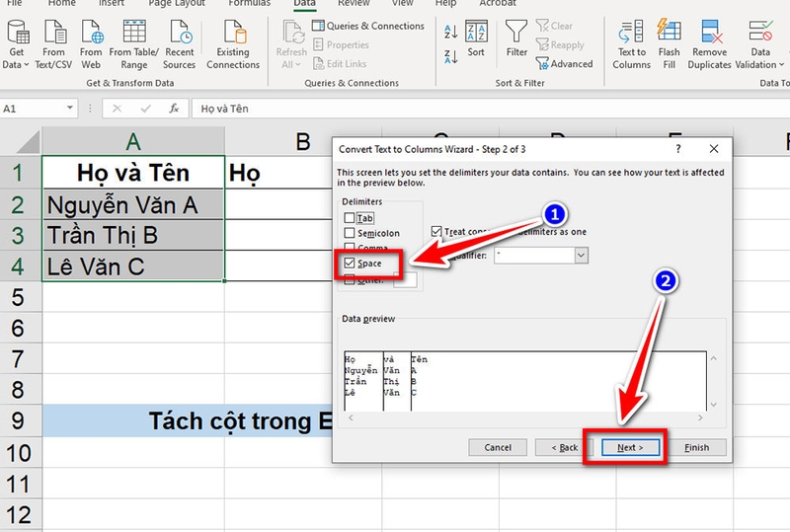This screenshot has height=532, width=790.
Task: Open the Review ribbon tab
Action: (x=354, y=3)
